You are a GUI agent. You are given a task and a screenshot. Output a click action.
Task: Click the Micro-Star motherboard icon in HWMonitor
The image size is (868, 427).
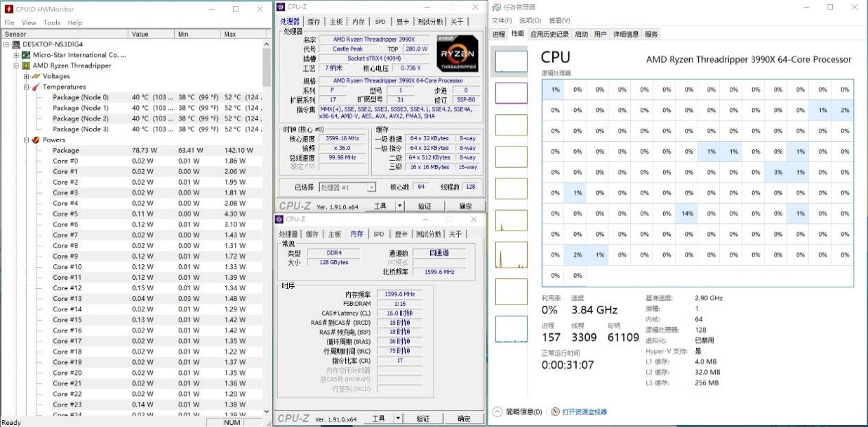pos(26,55)
